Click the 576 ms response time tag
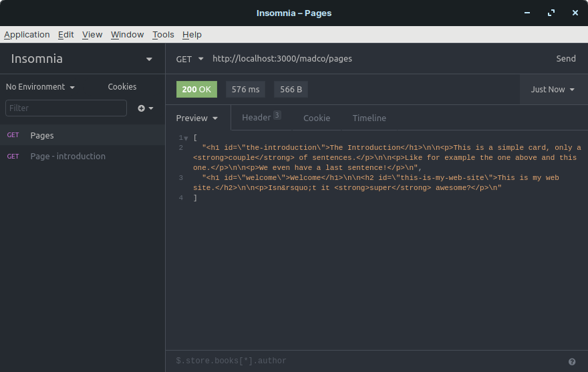This screenshot has width=588, height=372. (x=246, y=90)
